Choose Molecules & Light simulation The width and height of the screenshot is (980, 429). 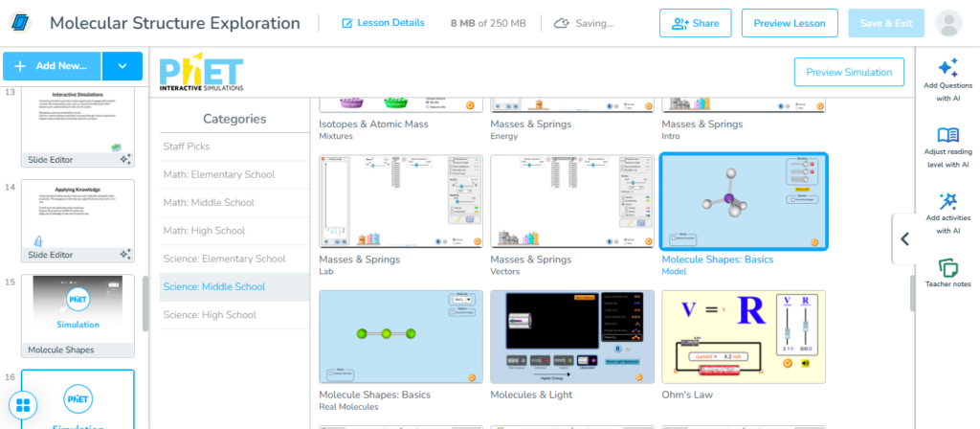pyautogui.click(x=572, y=337)
